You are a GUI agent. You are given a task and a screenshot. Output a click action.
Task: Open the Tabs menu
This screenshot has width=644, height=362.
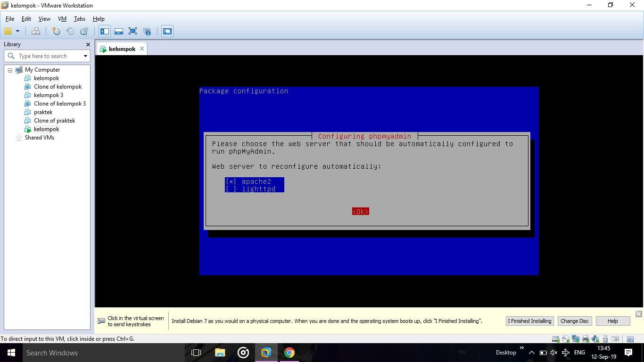click(x=79, y=19)
